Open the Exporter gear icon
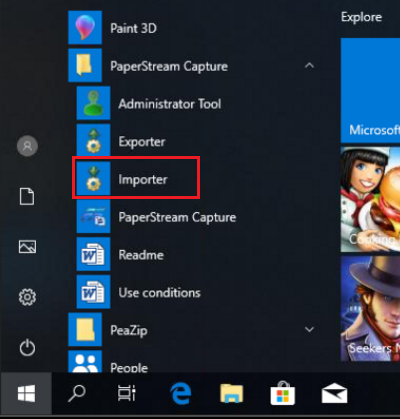400x419 pixels. tap(93, 141)
